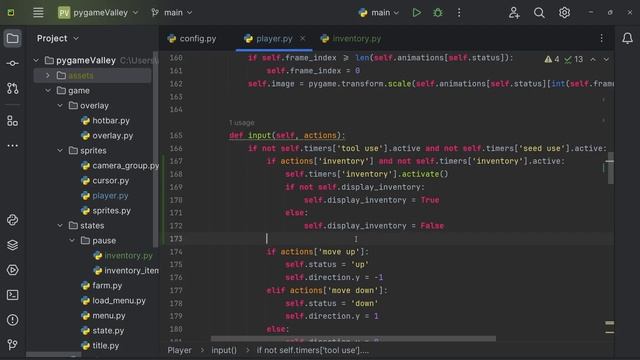Expand the assets folder
The width and height of the screenshot is (640, 360).
click(x=48, y=76)
